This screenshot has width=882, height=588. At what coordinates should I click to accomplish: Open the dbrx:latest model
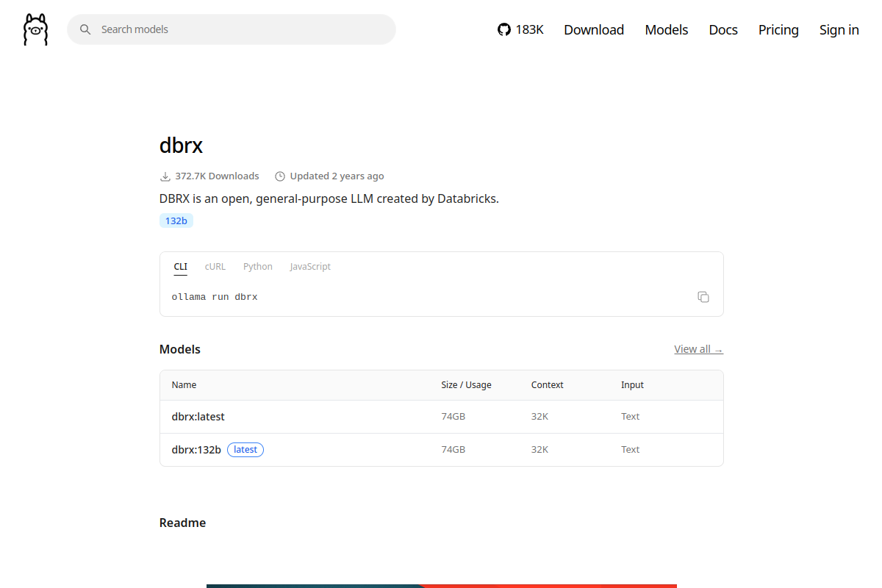click(x=198, y=417)
